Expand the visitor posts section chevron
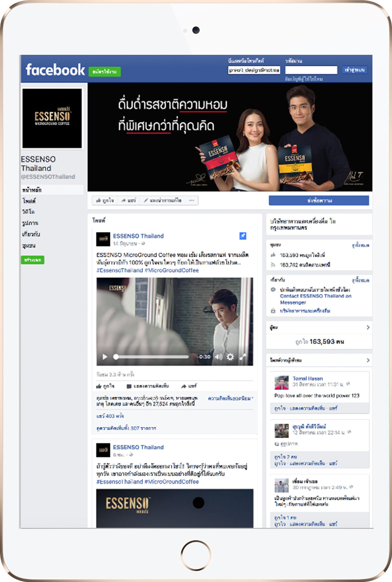This screenshot has height=582, width=392. (x=368, y=360)
